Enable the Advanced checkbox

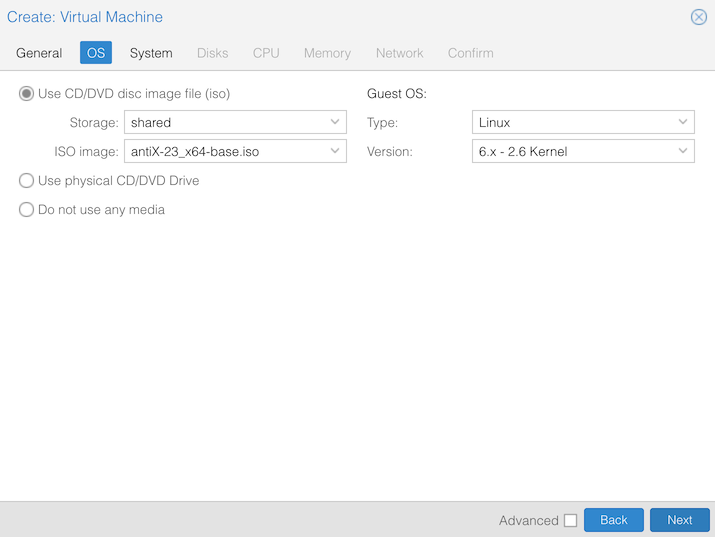pyautogui.click(x=570, y=520)
